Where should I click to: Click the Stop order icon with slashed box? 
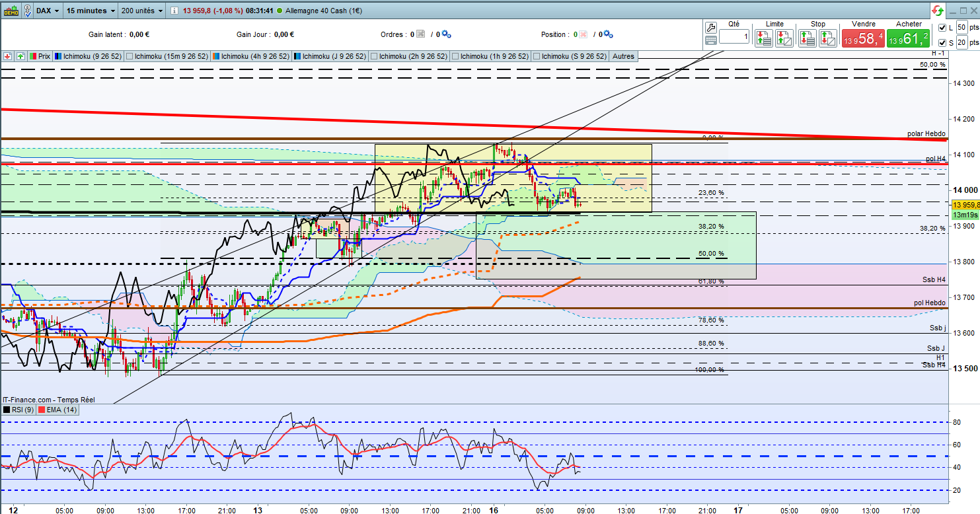click(x=827, y=38)
